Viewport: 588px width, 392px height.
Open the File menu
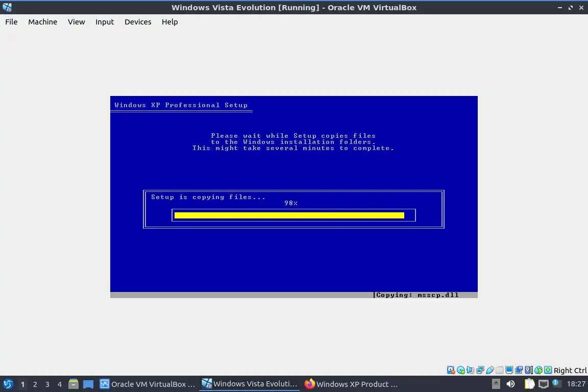pyautogui.click(x=11, y=22)
